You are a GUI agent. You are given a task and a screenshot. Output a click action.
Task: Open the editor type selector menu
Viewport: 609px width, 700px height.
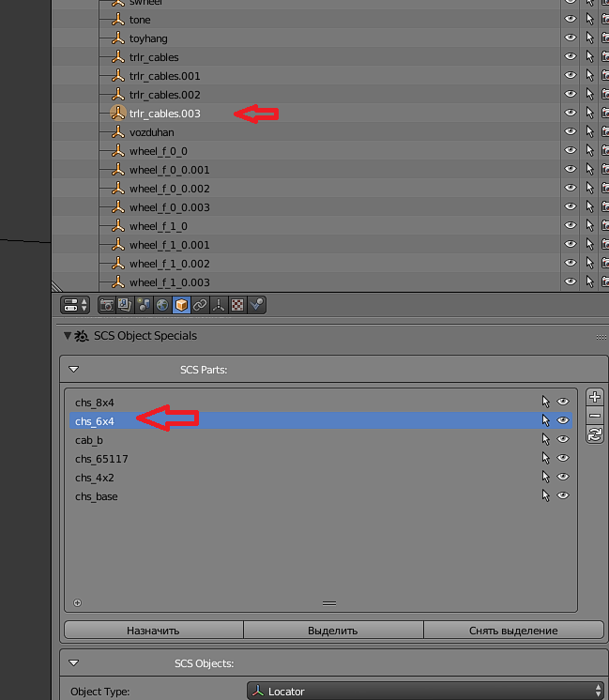(75, 305)
